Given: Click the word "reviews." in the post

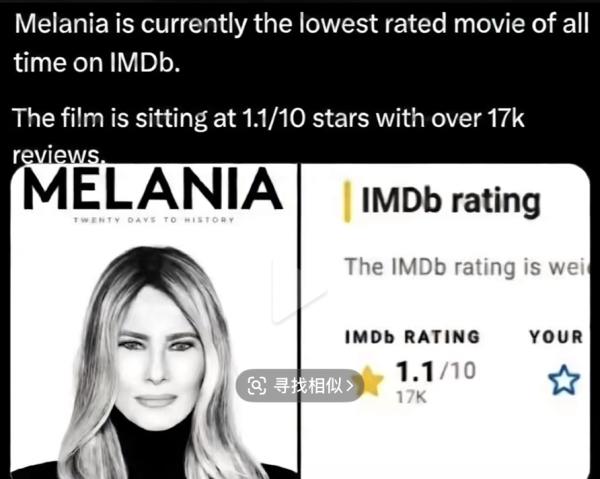Looking at the screenshot, I should pyautogui.click(x=58, y=155).
